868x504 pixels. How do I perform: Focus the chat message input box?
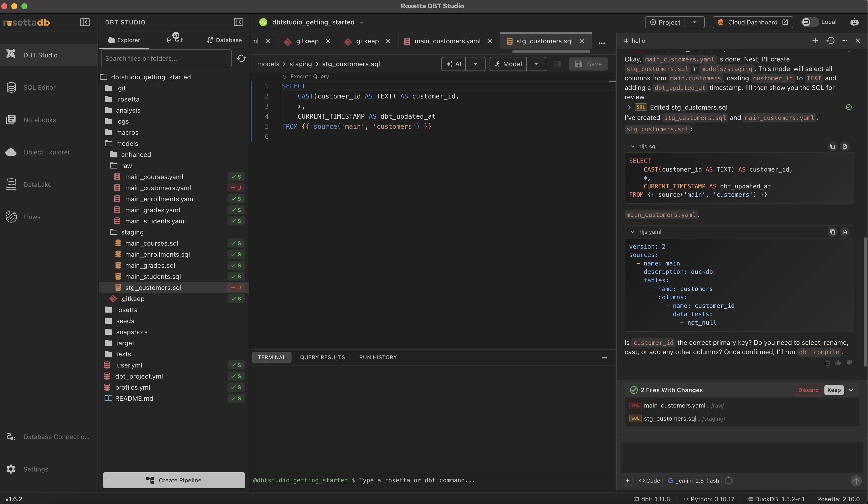[x=742, y=457]
